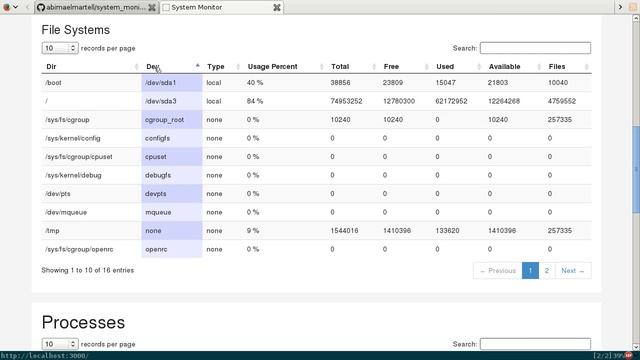Sort table by Total column
This screenshot has width=640, height=360.
click(353, 67)
